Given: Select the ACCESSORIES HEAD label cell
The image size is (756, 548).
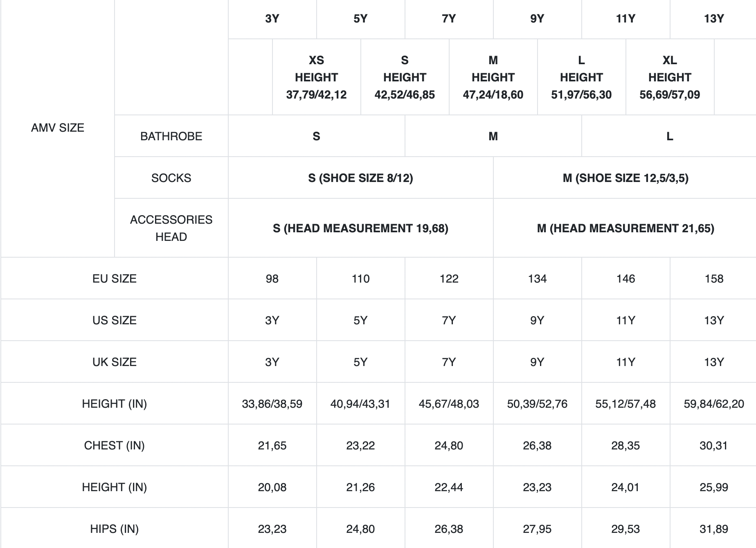Looking at the screenshot, I should pyautogui.click(x=171, y=228).
